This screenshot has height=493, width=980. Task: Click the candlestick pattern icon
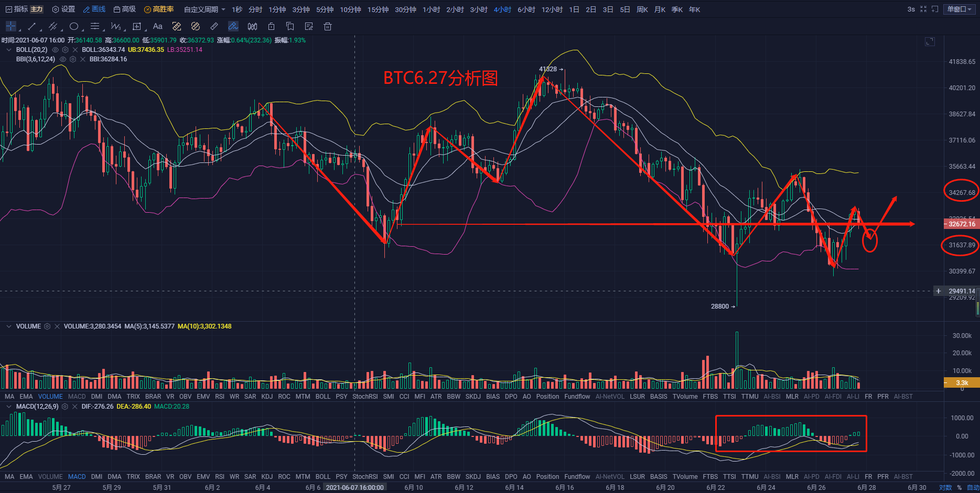click(252, 26)
